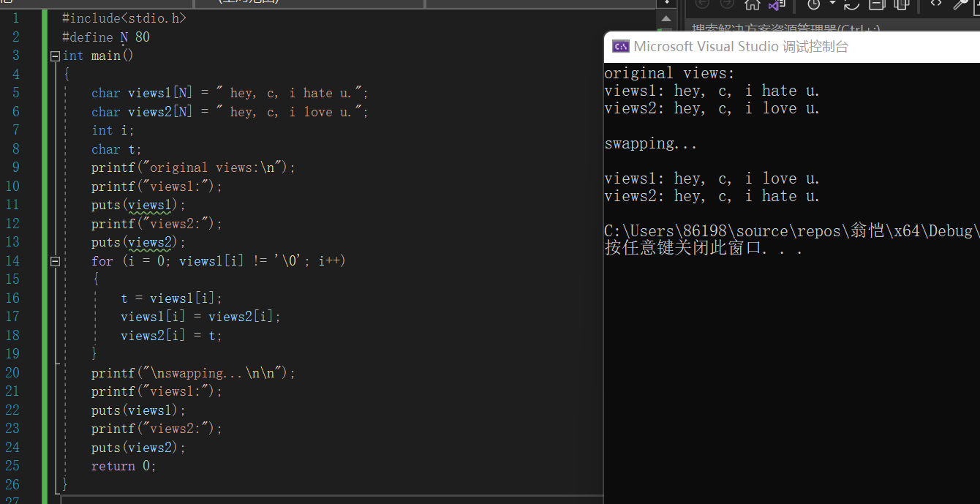The width and height of the screenshot is (980, 504).
Task: Click the horizontal scrollbar below the editor
Action: click(329, 500)
